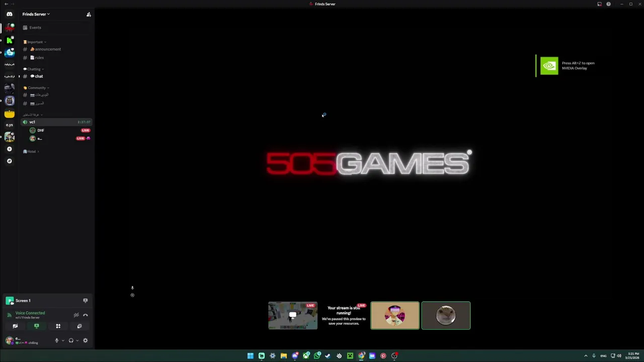
Task: Switch ENG input language in tray
Action: coord(603,356)
